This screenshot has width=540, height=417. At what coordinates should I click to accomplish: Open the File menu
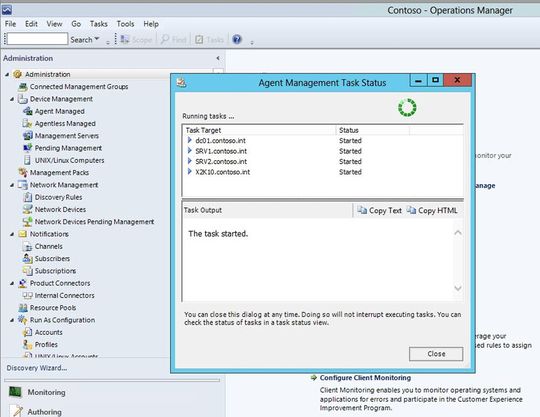(10, 24)
